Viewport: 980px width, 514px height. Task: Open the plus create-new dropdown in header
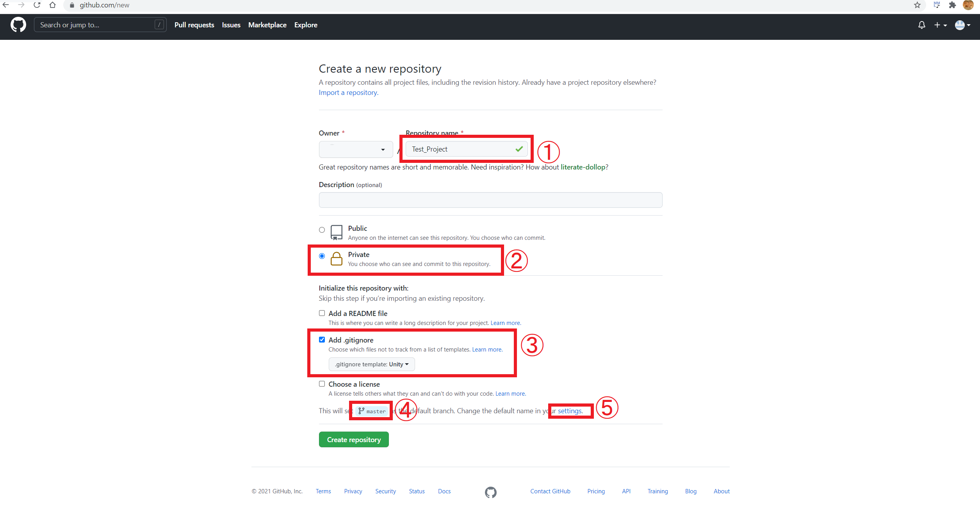click(940, 25)
